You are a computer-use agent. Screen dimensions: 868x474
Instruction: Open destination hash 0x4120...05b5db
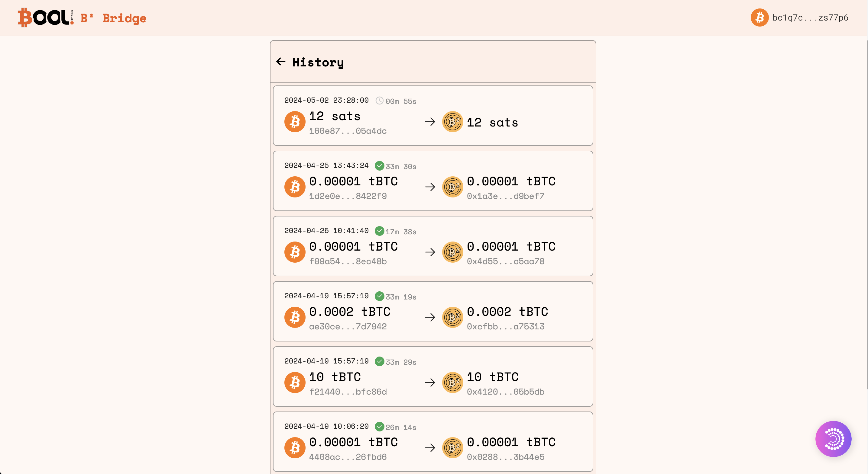pos(505,392)
